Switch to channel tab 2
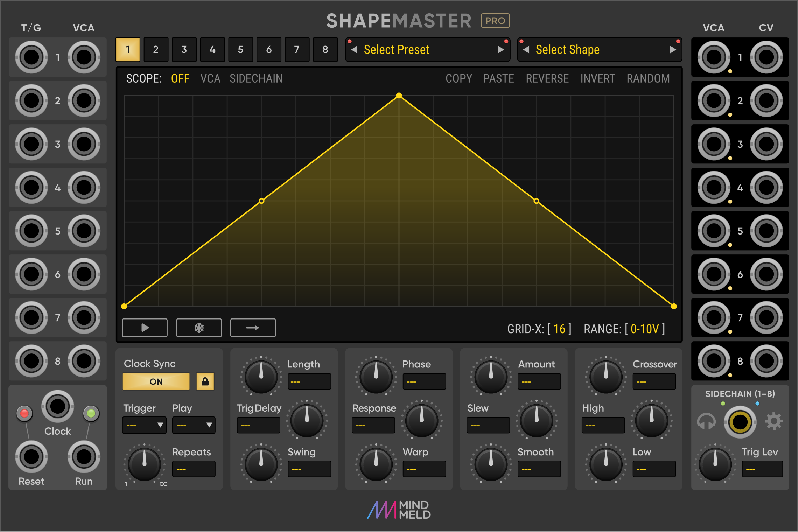The height and width of the screenshot is (532, 798). [156, 50]
